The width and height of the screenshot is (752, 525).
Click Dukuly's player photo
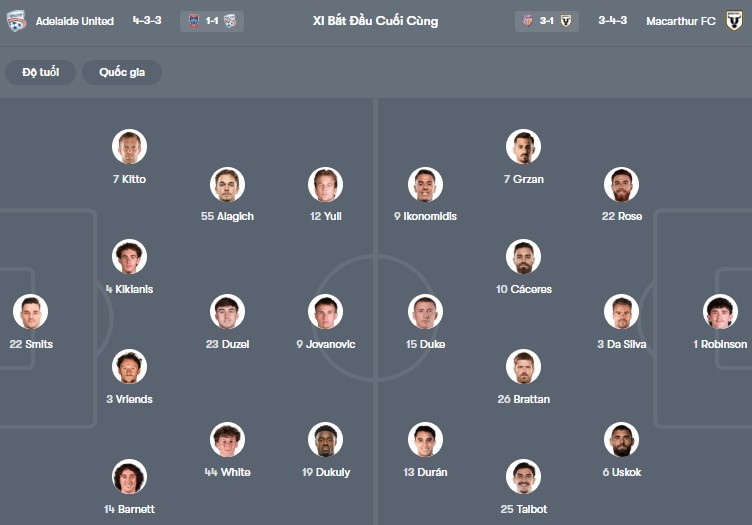tap(326, 440)
